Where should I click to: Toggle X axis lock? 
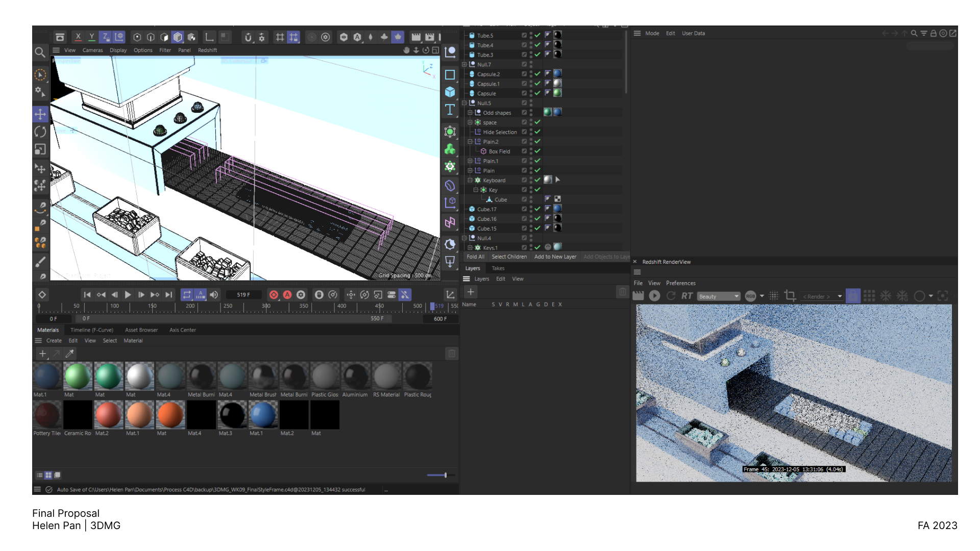point(78,37)
